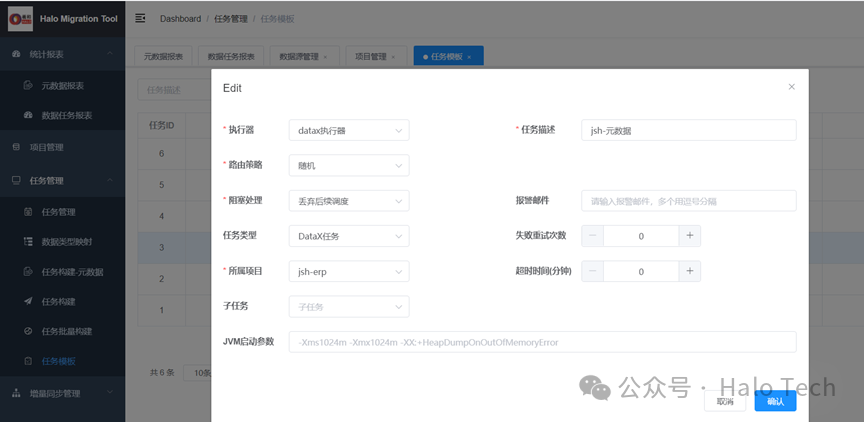The height and width of the screenshot is (422, 864).
Task: Click table row with task ID 4
Action: 161,216
